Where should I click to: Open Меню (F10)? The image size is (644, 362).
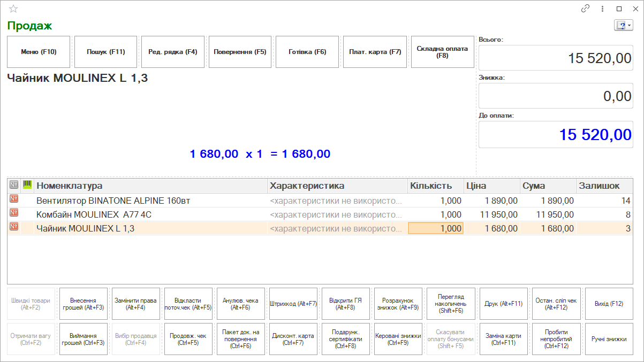click(39, 52)
